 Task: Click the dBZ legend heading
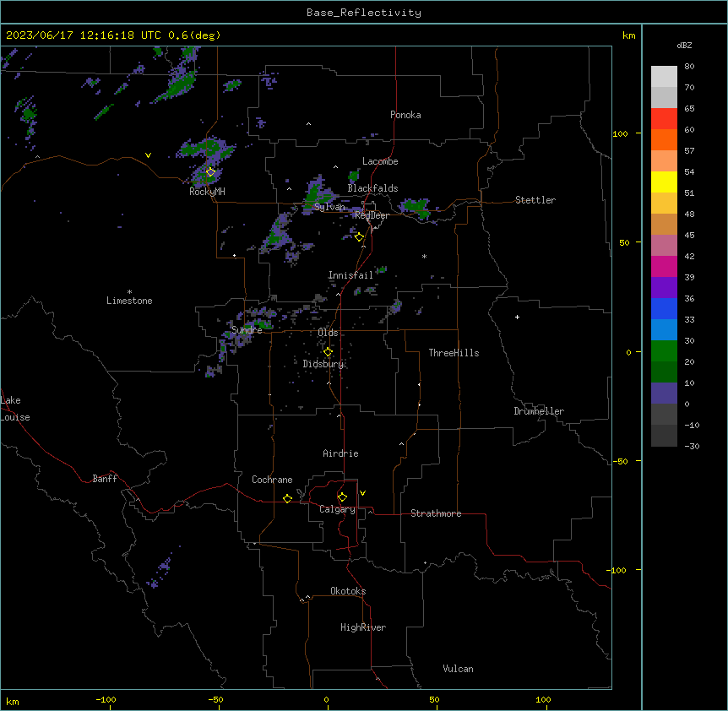684,45
